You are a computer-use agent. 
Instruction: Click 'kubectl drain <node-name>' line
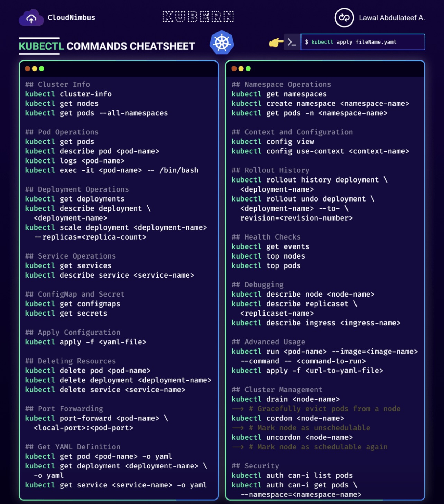click(x=286, y=399)
